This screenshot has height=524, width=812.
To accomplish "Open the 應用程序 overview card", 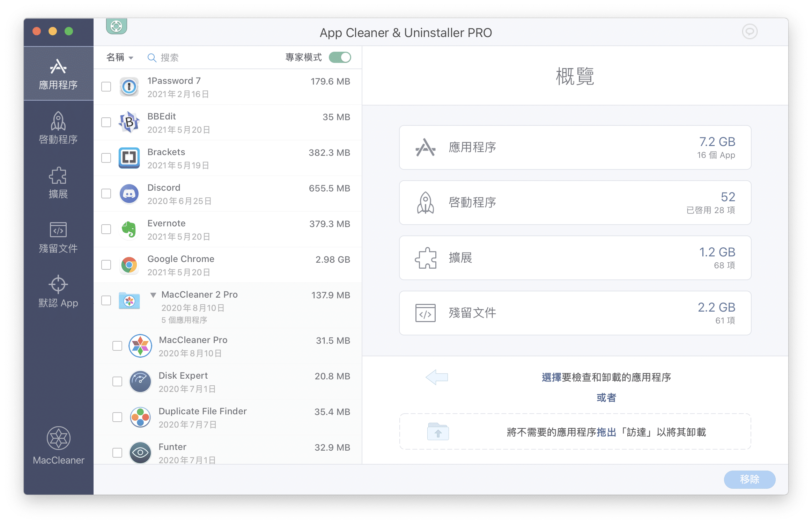I will point(575,147).
